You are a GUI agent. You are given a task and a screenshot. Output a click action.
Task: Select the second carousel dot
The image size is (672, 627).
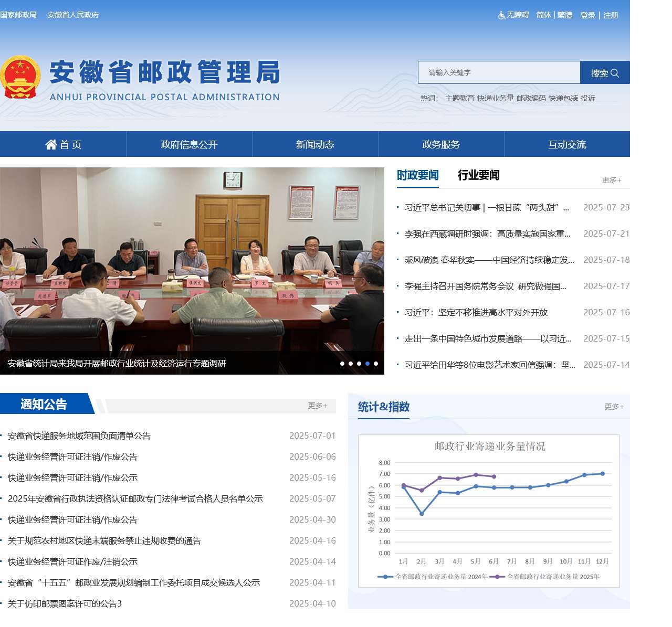[x=351, y=364]
